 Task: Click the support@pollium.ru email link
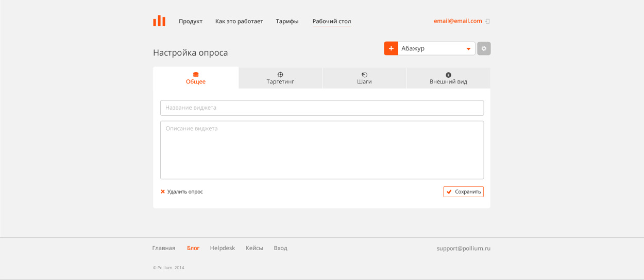[463, 248]
